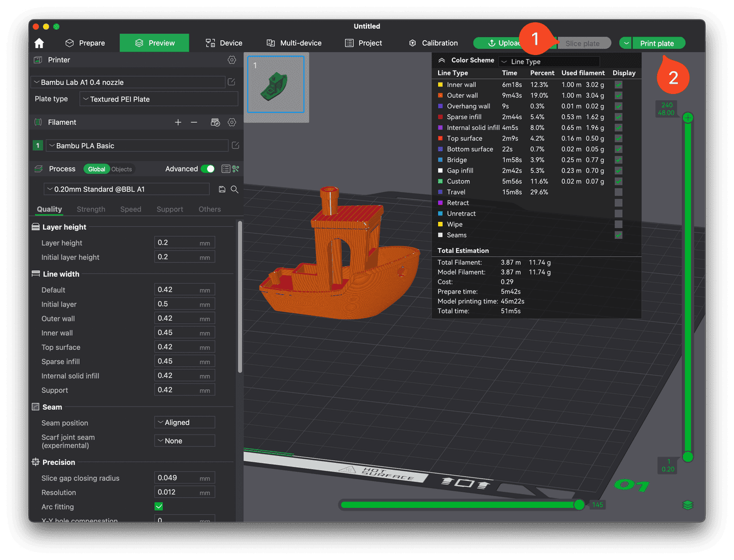Click the Process section icon
This screenshot has height=560, width=734.
coord(38,169)
